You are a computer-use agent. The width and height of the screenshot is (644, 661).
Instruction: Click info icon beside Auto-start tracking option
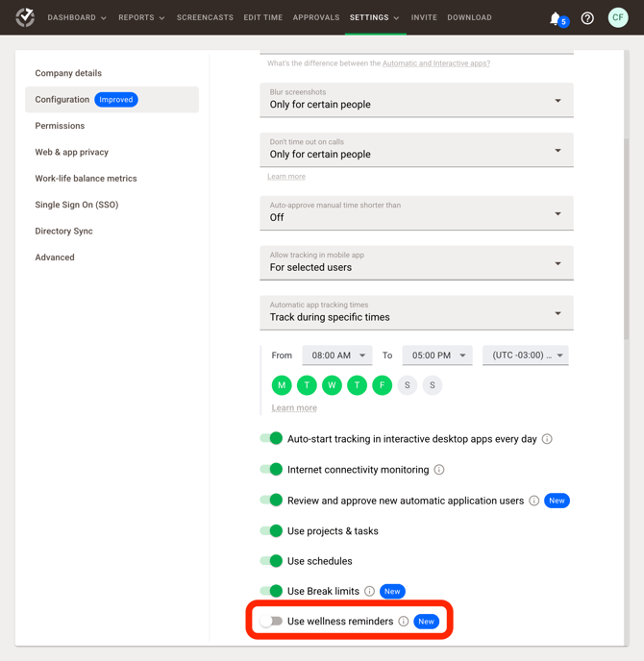(x=547, y=439)
